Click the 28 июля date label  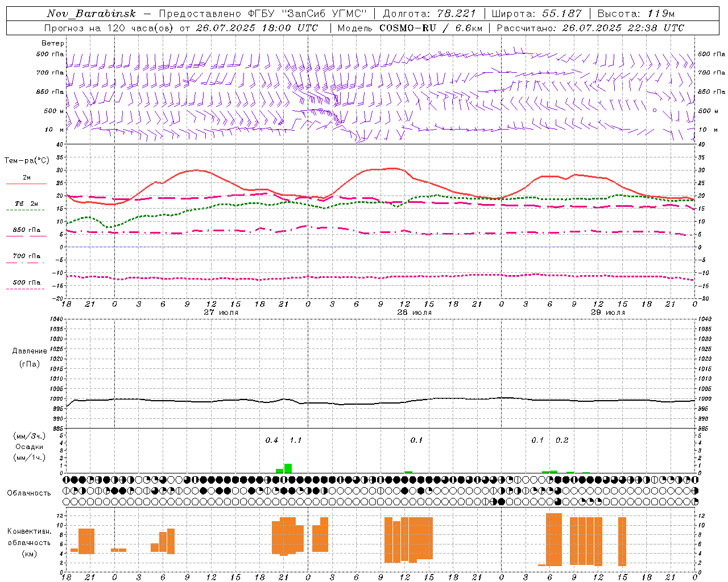point(414,313)
